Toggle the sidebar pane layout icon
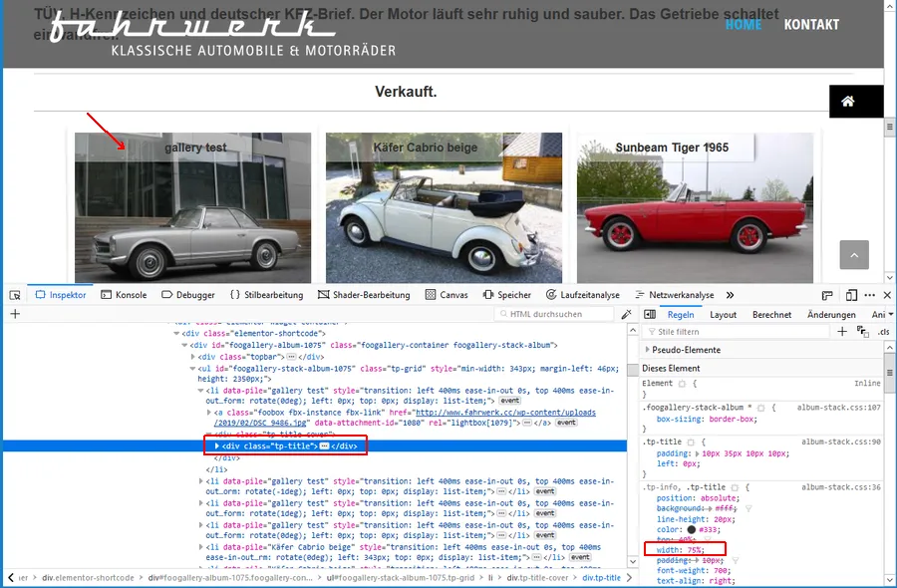This screenshot has width=897, height=588. point(650,315)
